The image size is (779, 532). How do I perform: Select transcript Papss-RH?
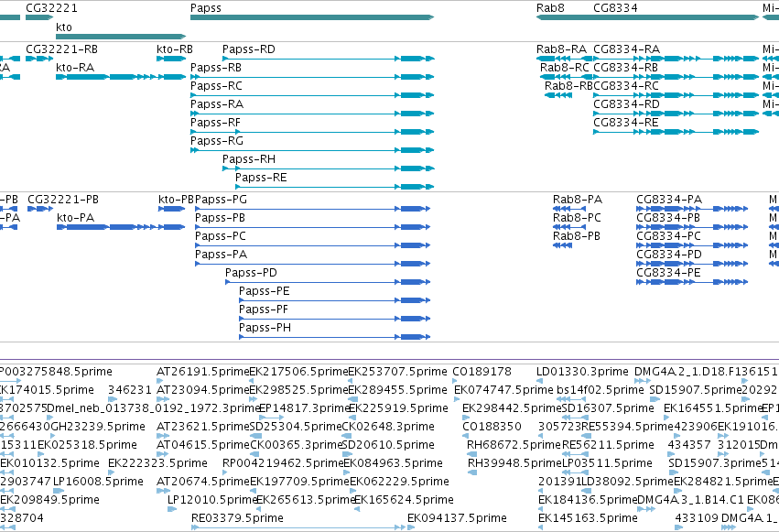point(329,168)
